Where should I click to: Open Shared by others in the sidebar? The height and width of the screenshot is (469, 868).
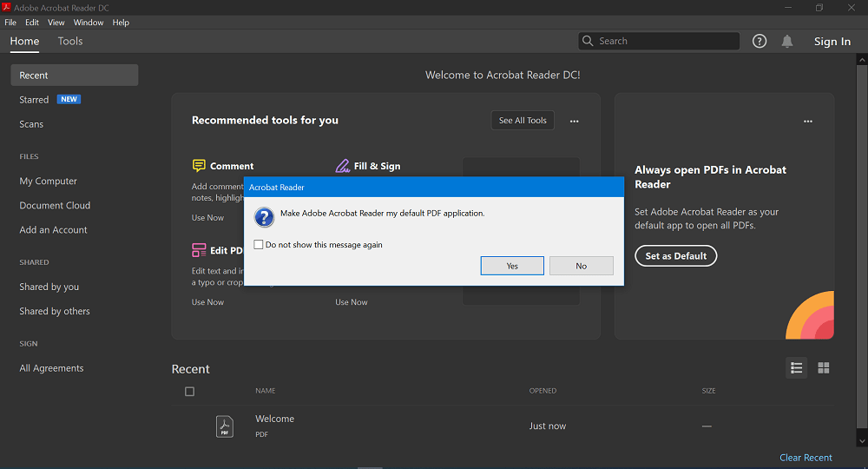(x=54, y=311)
